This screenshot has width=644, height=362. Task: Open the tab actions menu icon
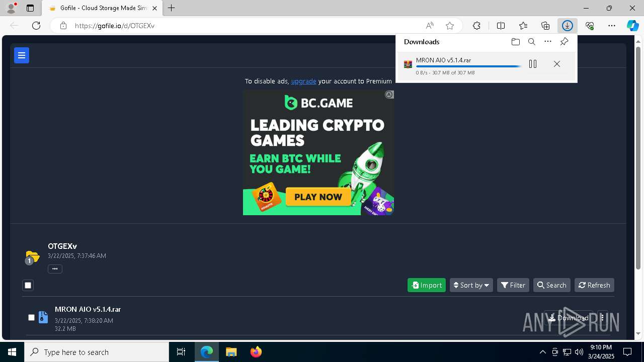tap(30, 8)
